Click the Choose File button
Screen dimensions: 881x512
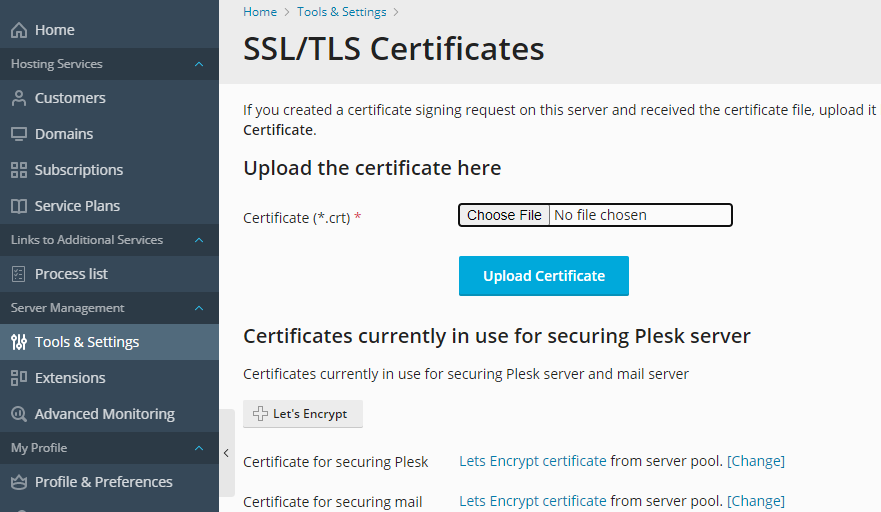504,215
